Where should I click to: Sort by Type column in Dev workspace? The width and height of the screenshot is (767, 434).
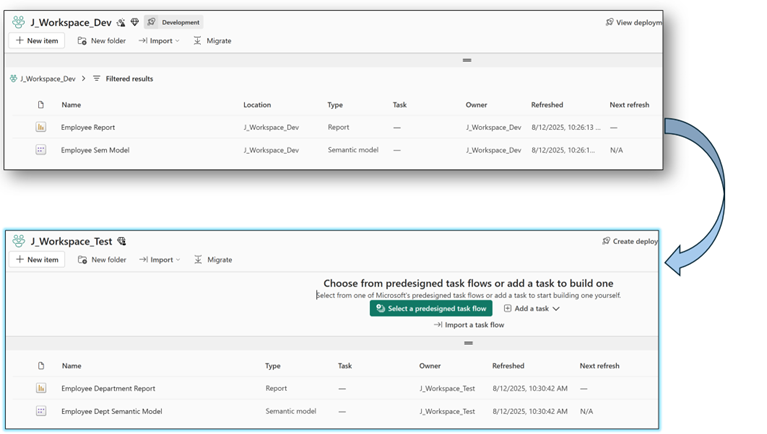tap(335, 105)
